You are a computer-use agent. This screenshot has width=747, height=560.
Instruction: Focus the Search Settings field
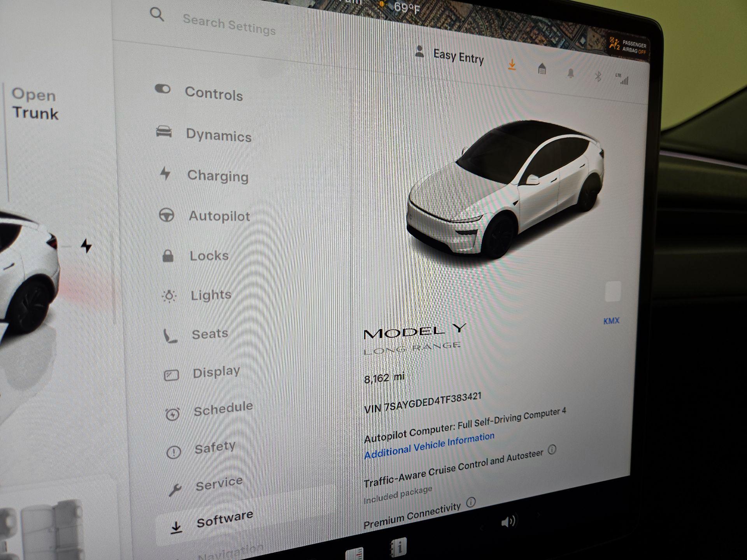[229, 24]
